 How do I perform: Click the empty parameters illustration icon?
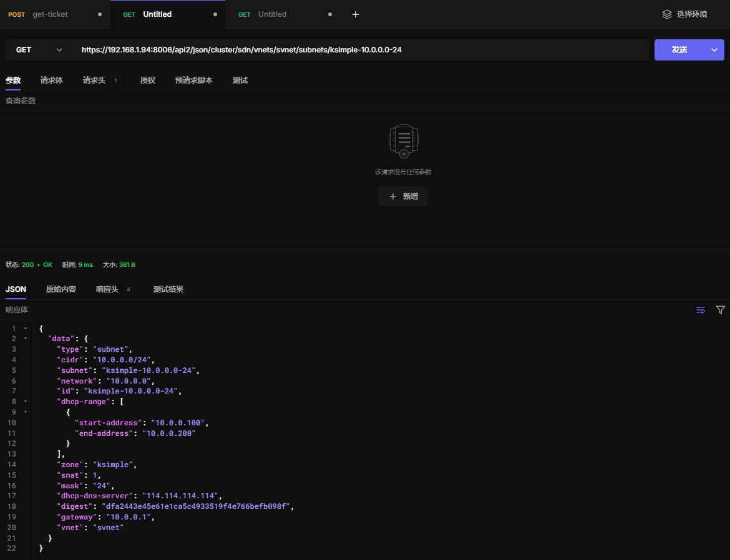[403, 140]
